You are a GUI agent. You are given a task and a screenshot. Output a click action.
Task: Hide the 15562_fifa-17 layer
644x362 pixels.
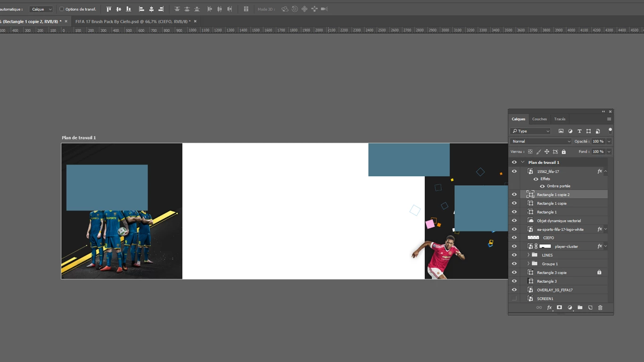click(x=514, y=172)
